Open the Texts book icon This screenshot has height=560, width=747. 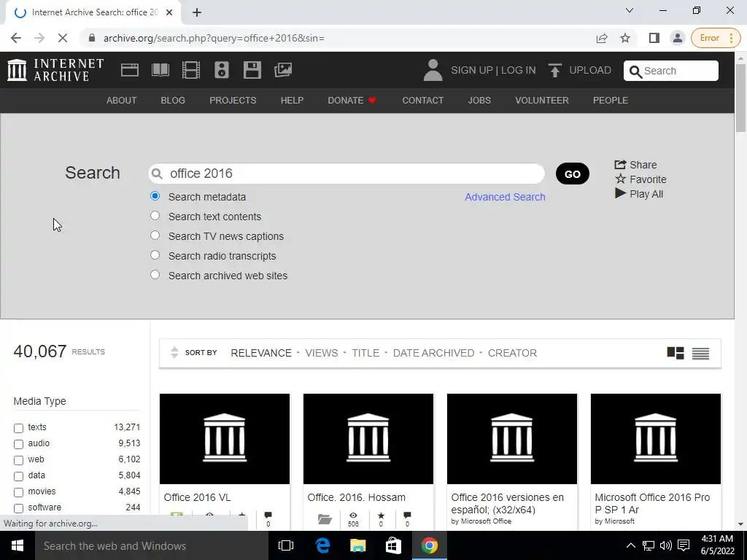click(160, 70)
